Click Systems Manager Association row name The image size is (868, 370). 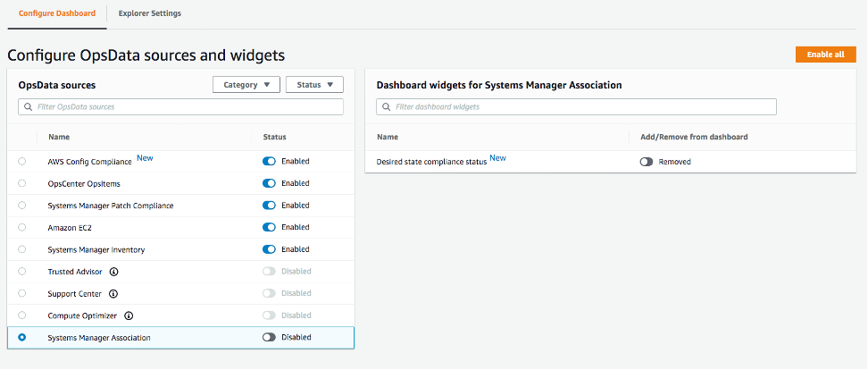[x=99, y=337]
